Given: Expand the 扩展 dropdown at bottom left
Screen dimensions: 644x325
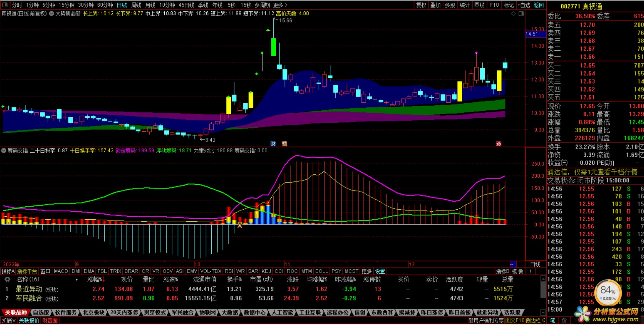Looking at the screenshot, I should (9, 320).
